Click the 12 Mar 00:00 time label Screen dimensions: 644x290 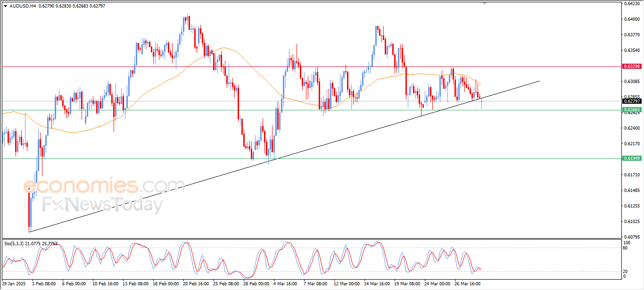(x=347, y=284)
